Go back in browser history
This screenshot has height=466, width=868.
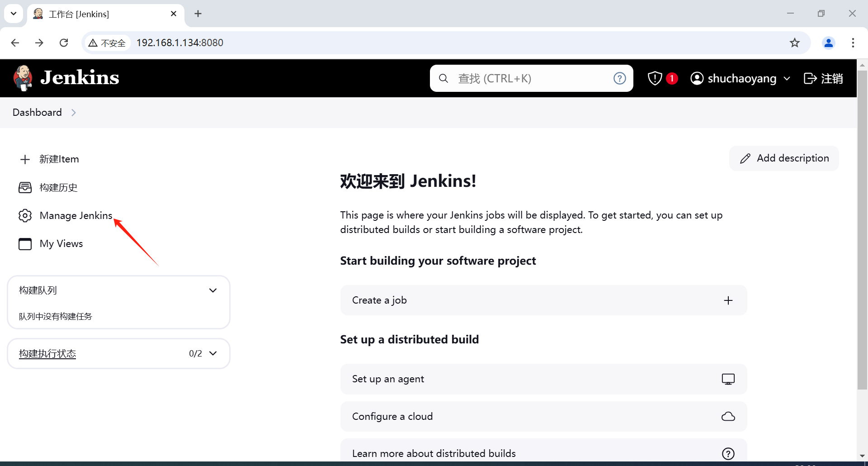coord(15,43)
